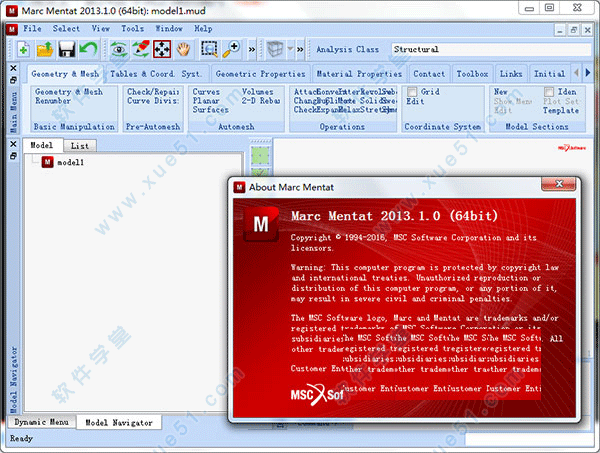Image resolution: width=600 pixels, height=453 pixels.
Task: Switch to Model Navigator bottom tab
Action: click(119, 423)
